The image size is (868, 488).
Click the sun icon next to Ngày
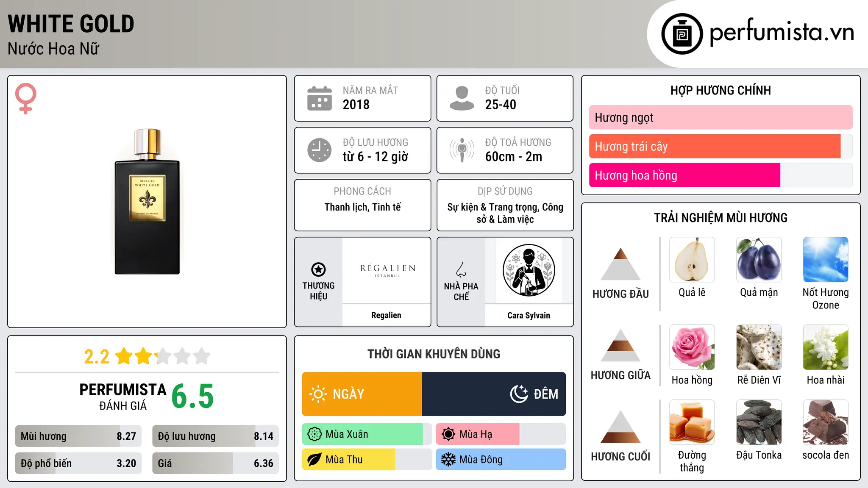pyautogui.click(x=318, y=394)
